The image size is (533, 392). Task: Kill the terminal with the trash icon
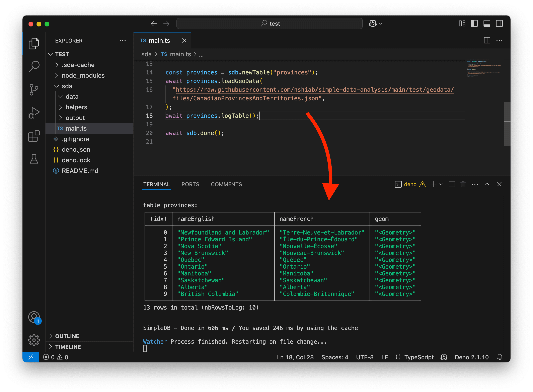(x=463, y=184)
